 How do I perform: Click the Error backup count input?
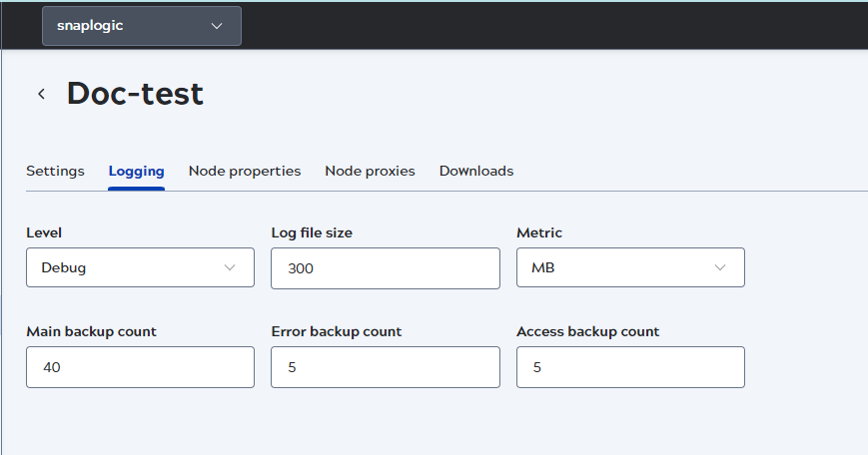coord(385,367)
